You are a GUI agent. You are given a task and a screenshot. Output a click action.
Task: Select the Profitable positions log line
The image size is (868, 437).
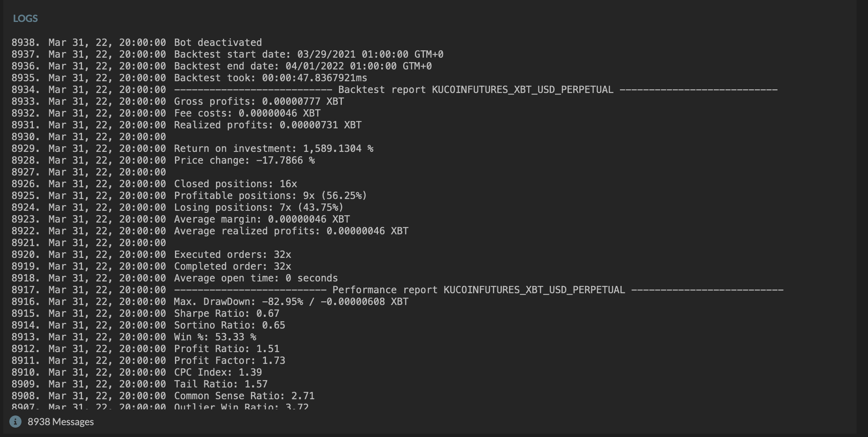(x=189, y=196)
